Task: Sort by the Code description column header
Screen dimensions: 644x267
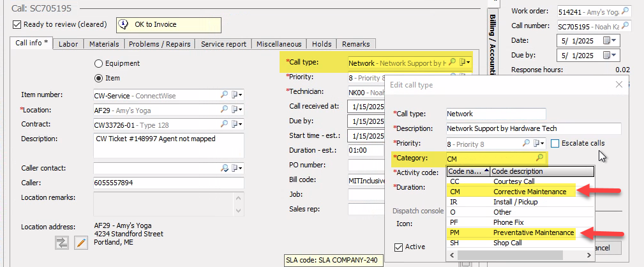Action: [542, 171]
